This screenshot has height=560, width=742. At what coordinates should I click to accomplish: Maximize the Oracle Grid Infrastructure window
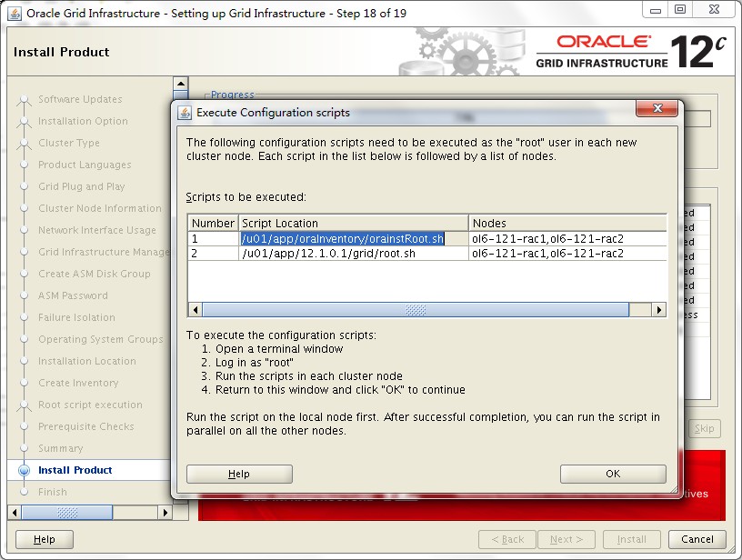[x=680, y=10]
